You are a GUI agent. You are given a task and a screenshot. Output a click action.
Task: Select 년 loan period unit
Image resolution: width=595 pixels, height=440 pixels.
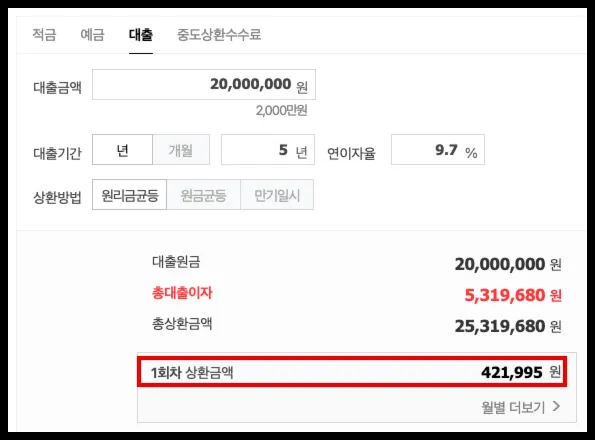pyautogui.click(x=122, y=150)
